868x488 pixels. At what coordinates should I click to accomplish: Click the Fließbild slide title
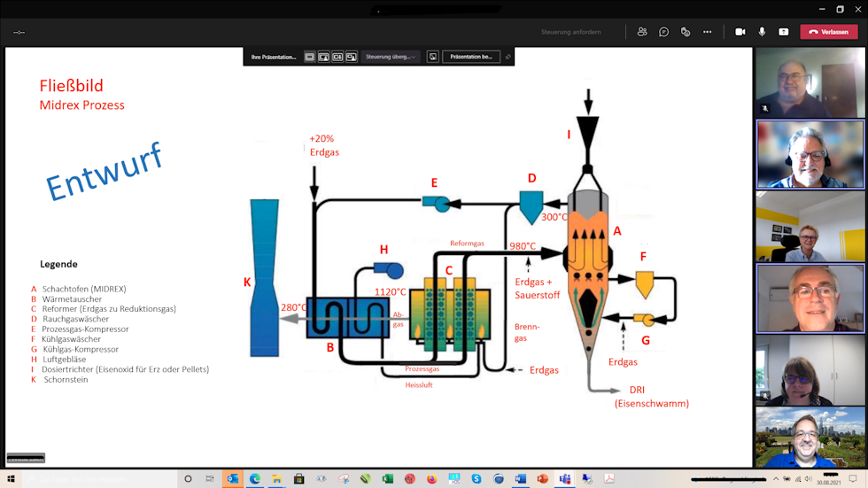[x=72, y=86]
